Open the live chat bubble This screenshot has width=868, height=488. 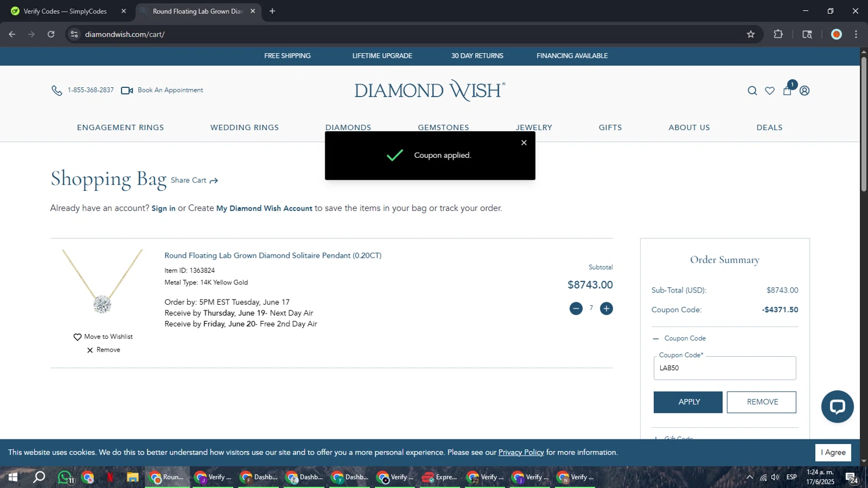(837, 406)
